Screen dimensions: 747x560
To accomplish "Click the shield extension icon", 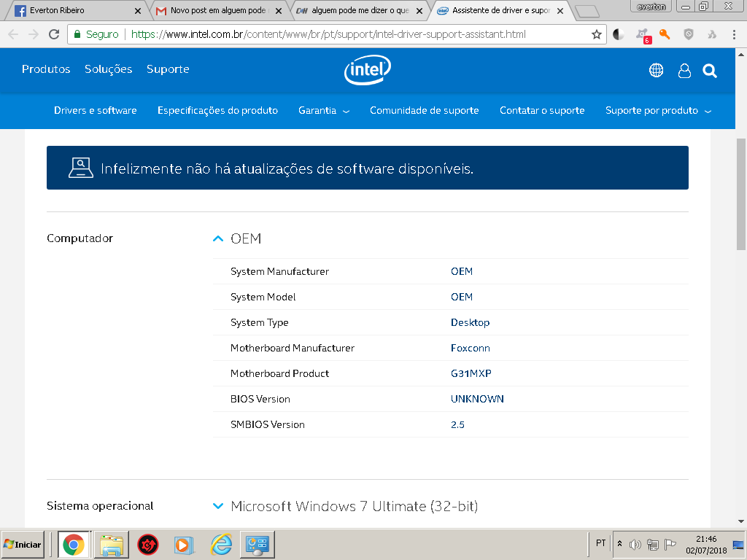I will click(x=689, y=34).
